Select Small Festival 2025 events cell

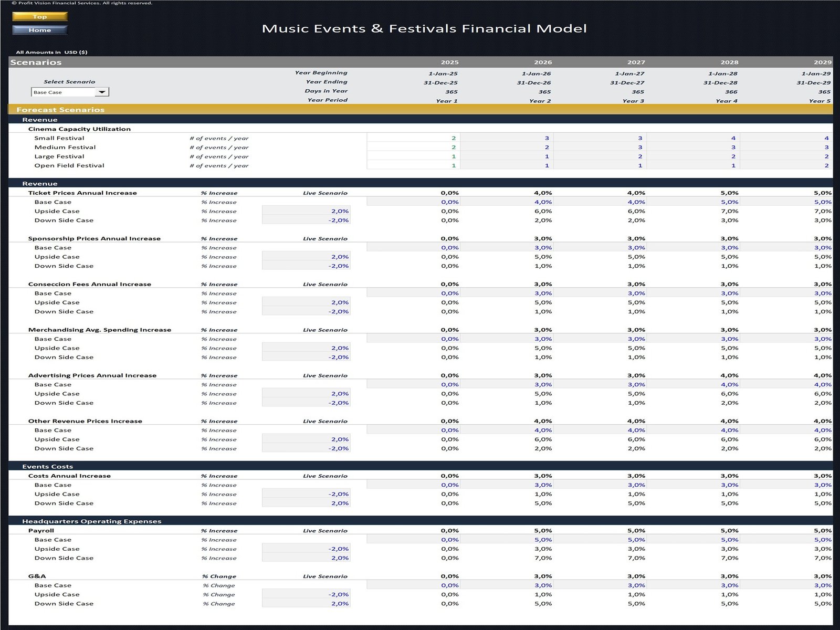(x=413, y=138)
